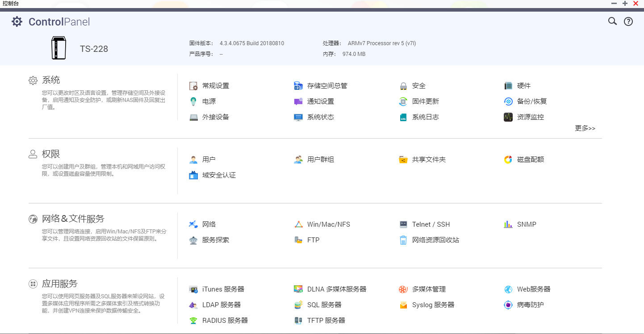Open the 用户群组 user groups icon
644x334 pixels.
298,160
